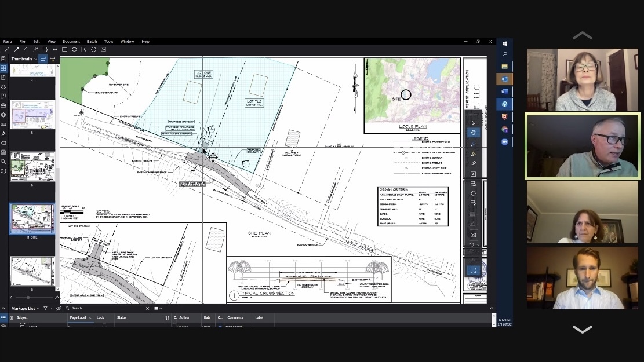
Task: Select the Rectangle shape tool
Action: (x=65, y=50)
